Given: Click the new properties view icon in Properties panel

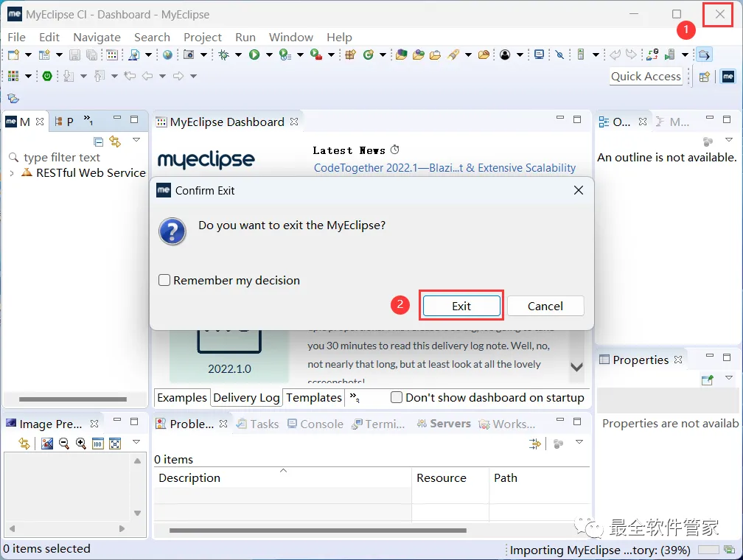Looking at the screenshot, I should point(708,379).
